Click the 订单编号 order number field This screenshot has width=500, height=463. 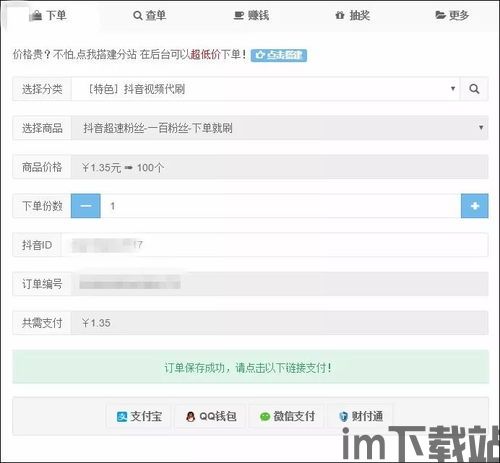pyautogui.click(x=280, y=284)
